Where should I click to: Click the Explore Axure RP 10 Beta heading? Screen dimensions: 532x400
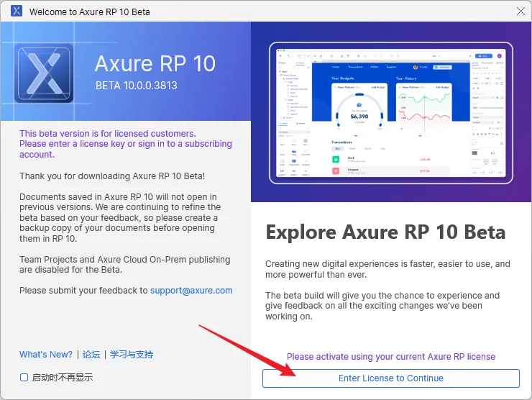tap(385, 232)
